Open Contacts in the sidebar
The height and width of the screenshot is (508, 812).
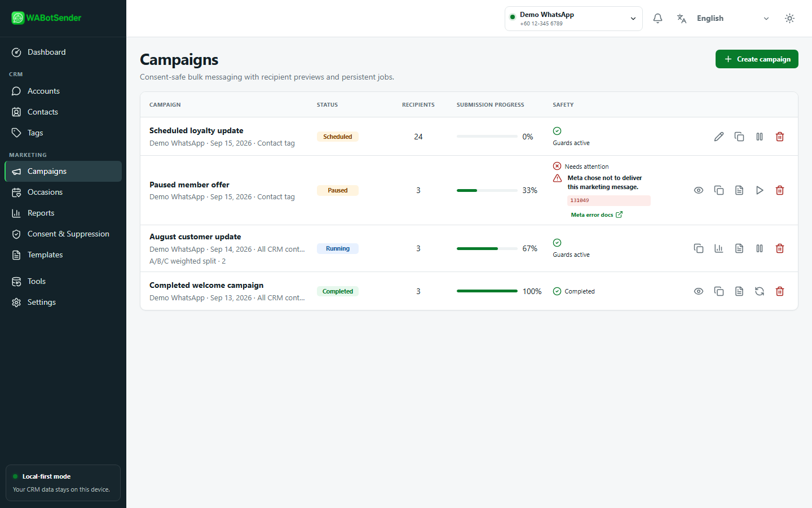point(63,112)
